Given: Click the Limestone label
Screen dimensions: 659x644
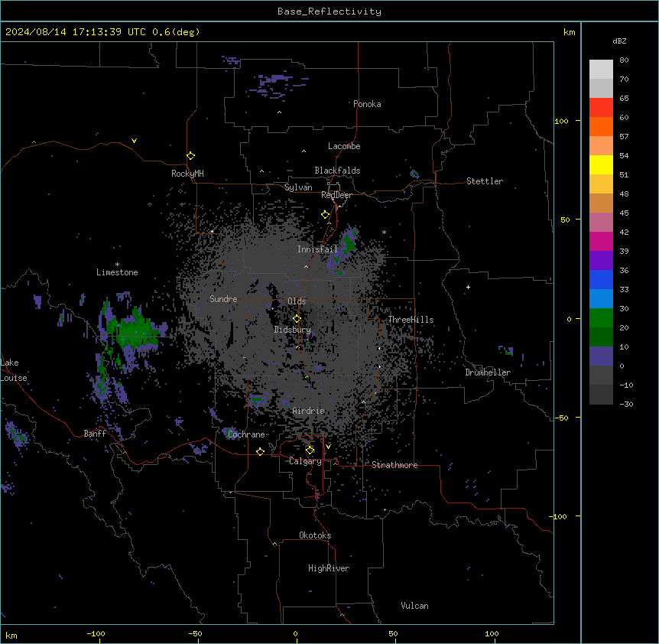Looking at the screenshot, I should pos(117,272).
